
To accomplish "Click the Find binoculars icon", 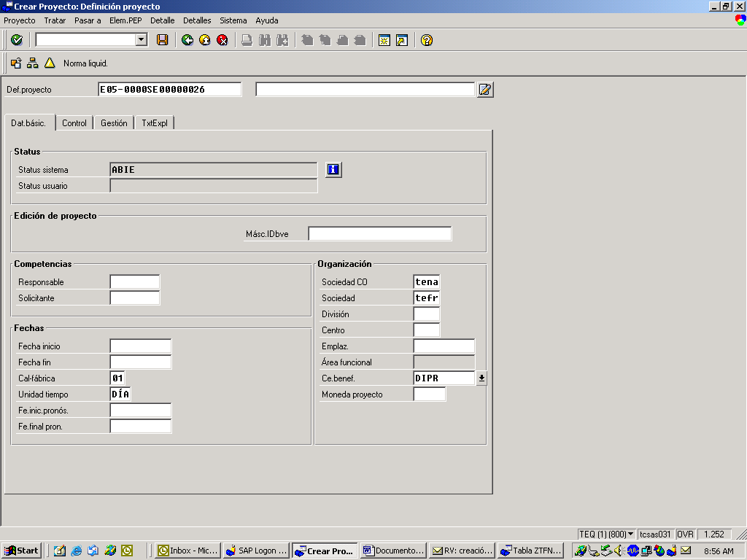I will tap(264, 40).
